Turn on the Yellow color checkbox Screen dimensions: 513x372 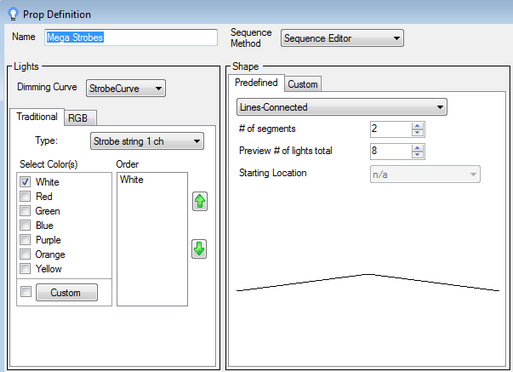[x=25, y=269]
